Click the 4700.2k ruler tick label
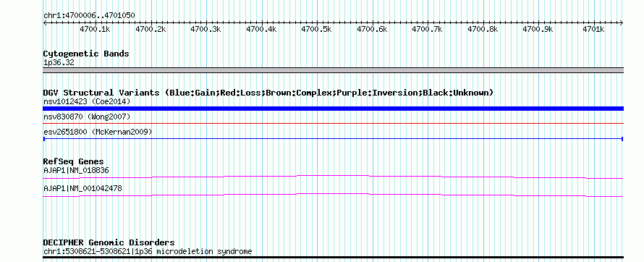644x262 pixels. (x=151, y=29)
